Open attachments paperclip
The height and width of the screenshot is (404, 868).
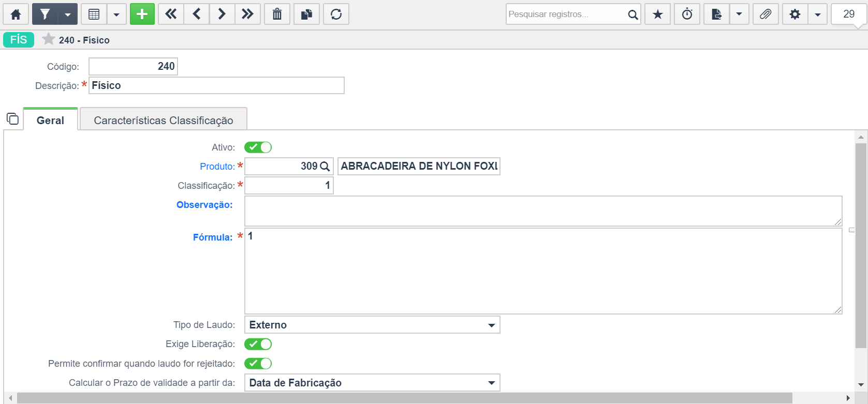click(x=766, y=14)
